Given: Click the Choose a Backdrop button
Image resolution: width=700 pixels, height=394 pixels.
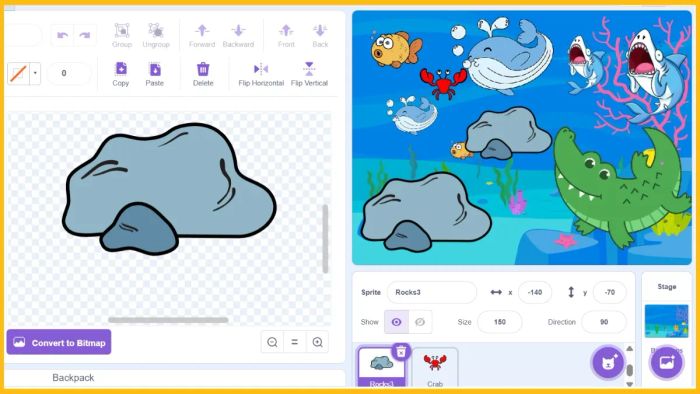Looking at the screenshot, I should pyautogui.click(x=667, y=362).
